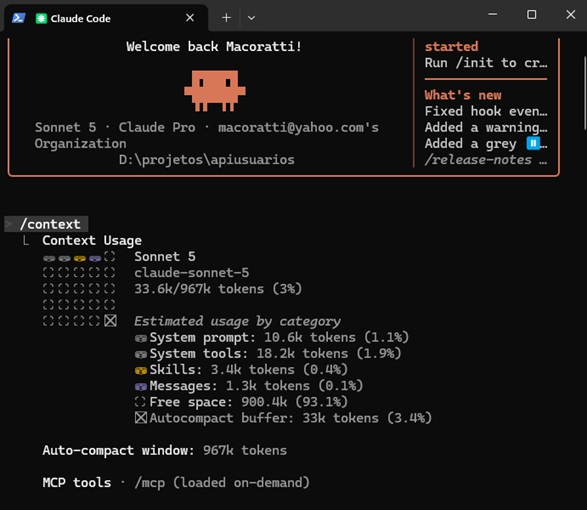Open the new tab profile dropdown

point(251,18)
